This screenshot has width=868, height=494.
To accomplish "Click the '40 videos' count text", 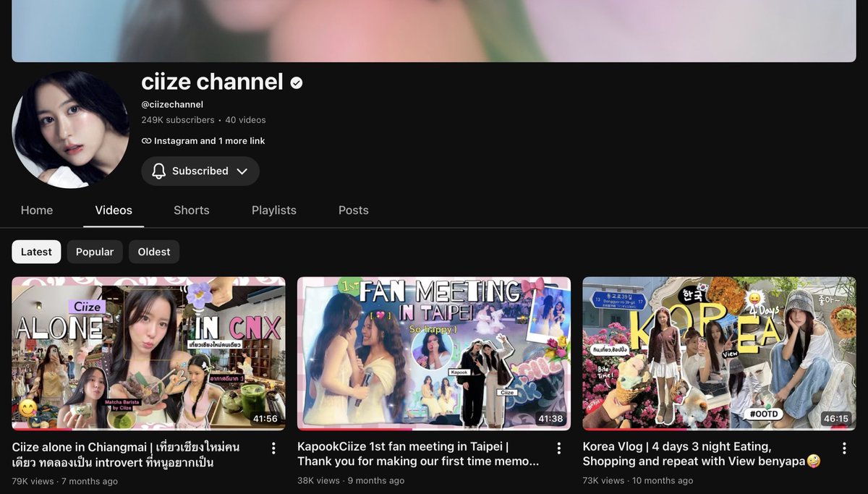I will pyautogui.click(x=245, y=120).
